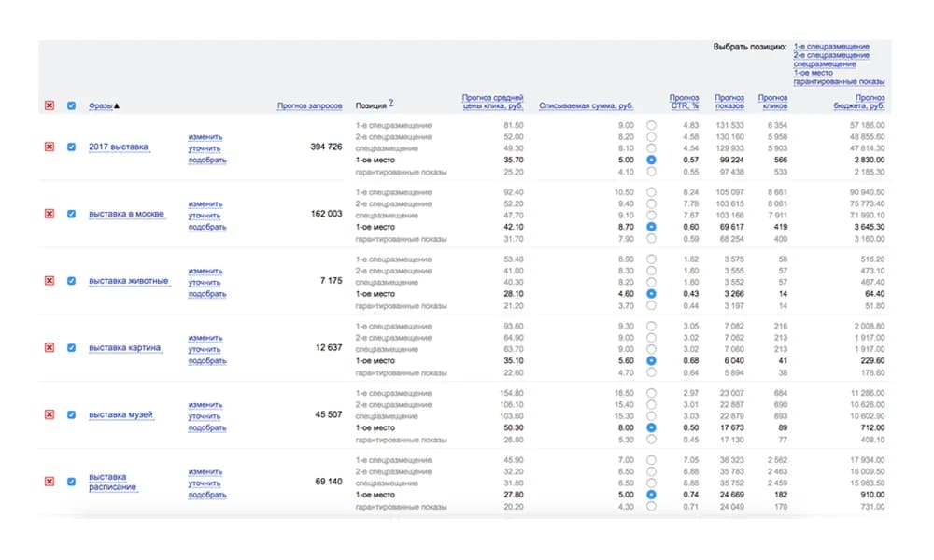Sort by Прогноз средней цены клика
This screenshot has width=934, height=560.
point(492,102)
